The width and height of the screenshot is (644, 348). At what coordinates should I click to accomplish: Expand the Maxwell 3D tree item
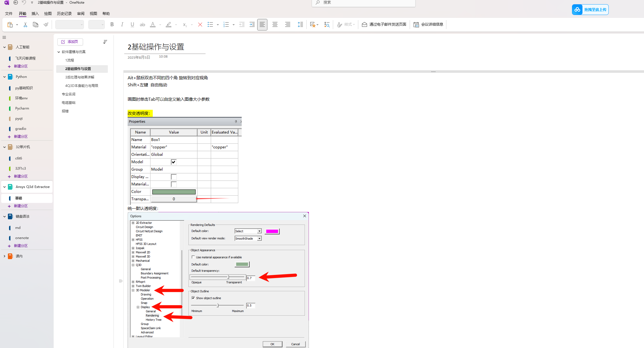coord(133,256)
